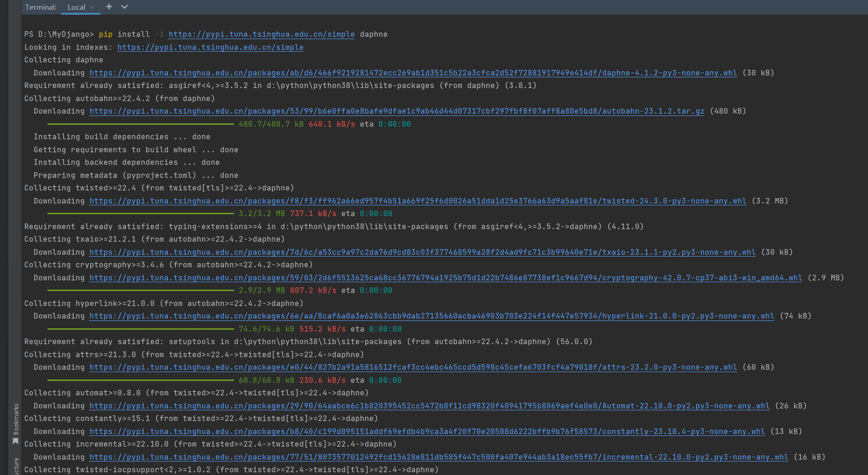Click 'Collecting constantly>=15.1' line
This screenshot has height=475, width=868.
201,419
